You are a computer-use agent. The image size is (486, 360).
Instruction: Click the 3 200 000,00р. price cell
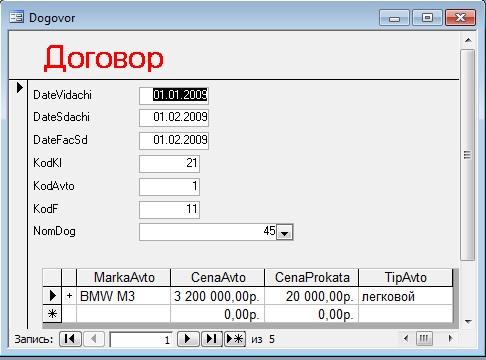click(x=218, y=296)
